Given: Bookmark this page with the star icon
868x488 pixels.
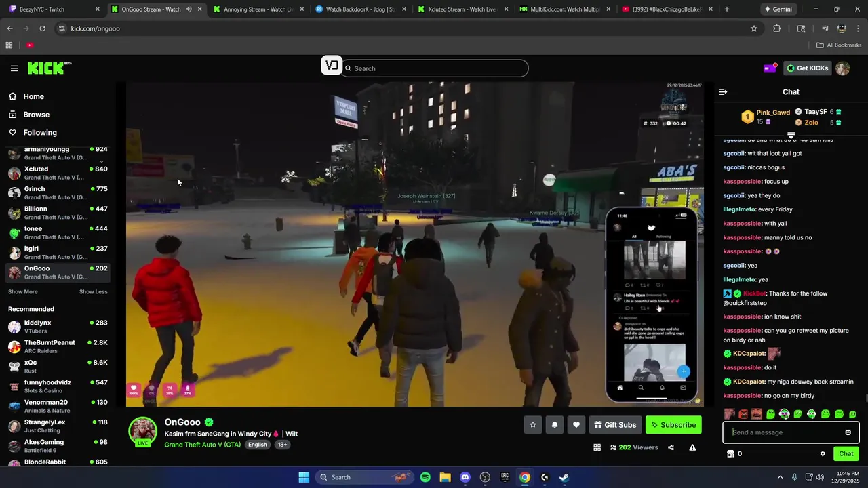Looking at the screenshot, I should (x=753, y=28).
